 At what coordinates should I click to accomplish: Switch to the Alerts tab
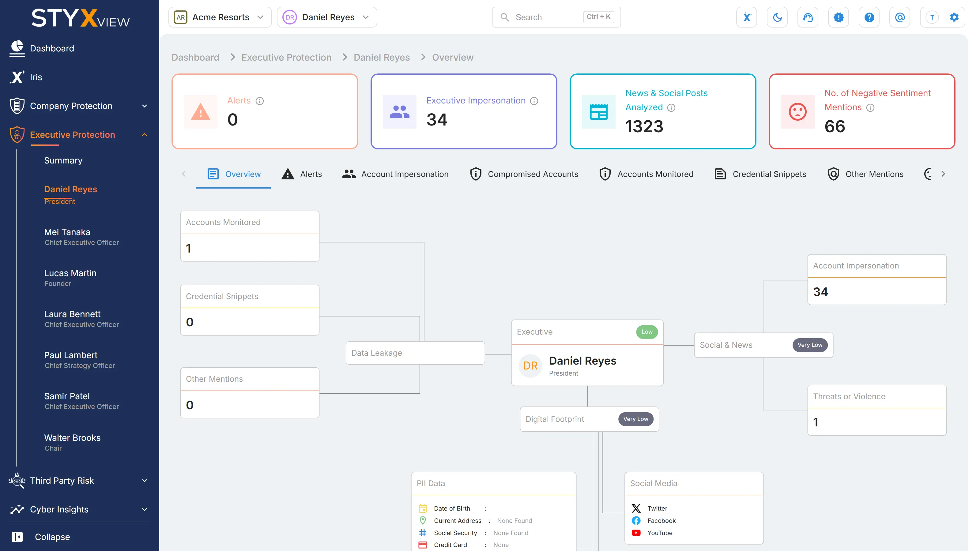(301, 174)
